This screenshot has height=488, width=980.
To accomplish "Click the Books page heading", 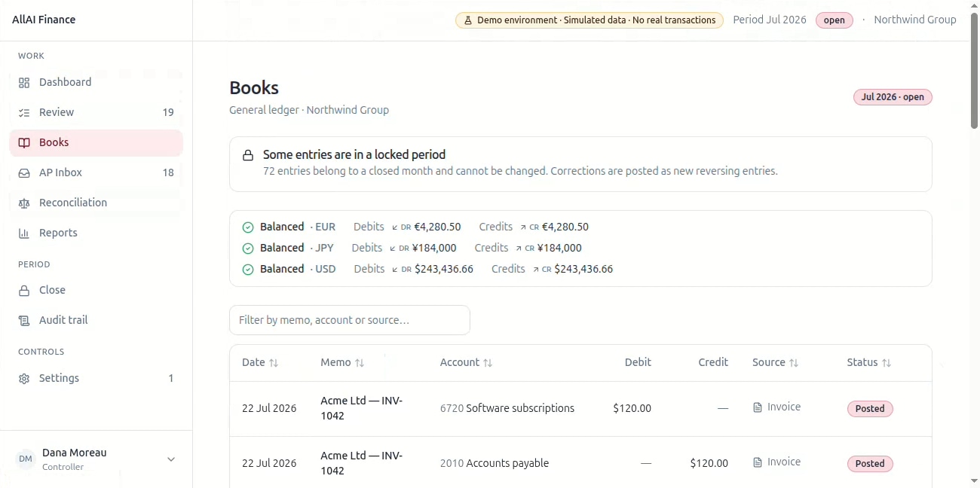I will click(x=254, y=88).
